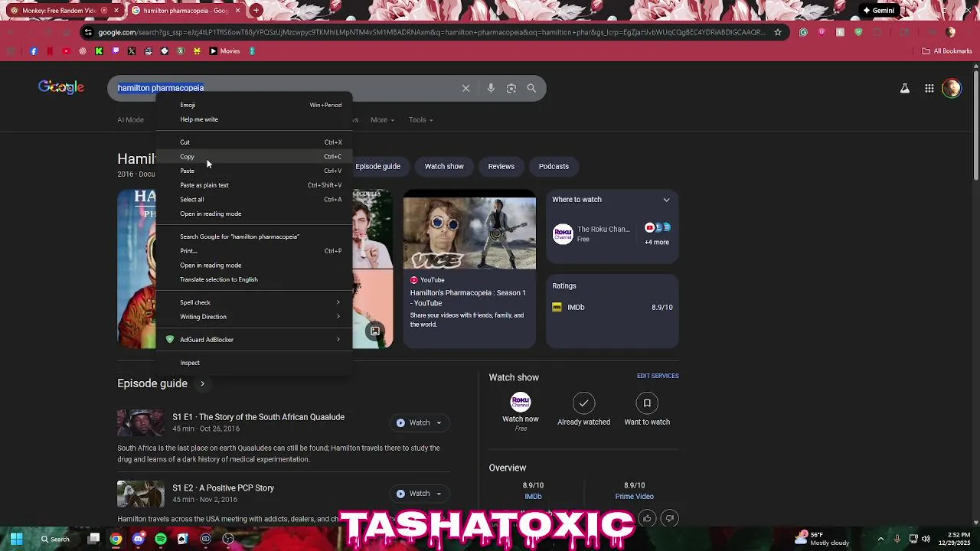
Task: Open the Google apps grid
Action: [929, 88]
